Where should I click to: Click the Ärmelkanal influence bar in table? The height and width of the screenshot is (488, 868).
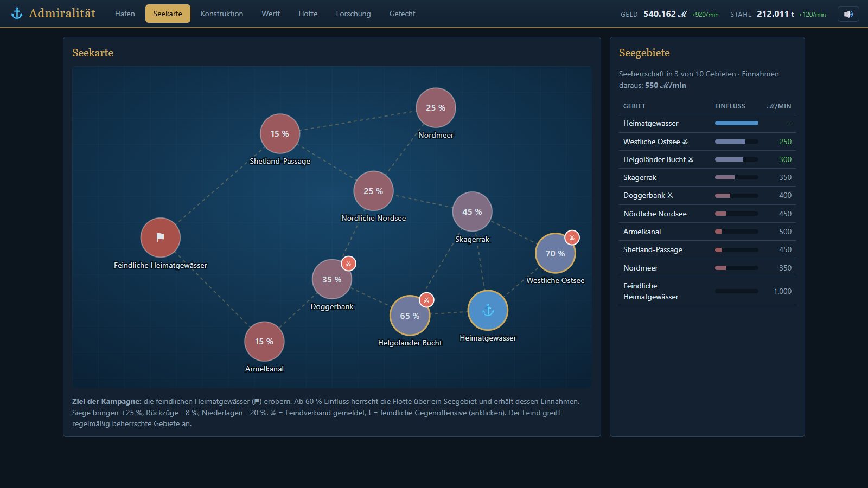(737, 232)
